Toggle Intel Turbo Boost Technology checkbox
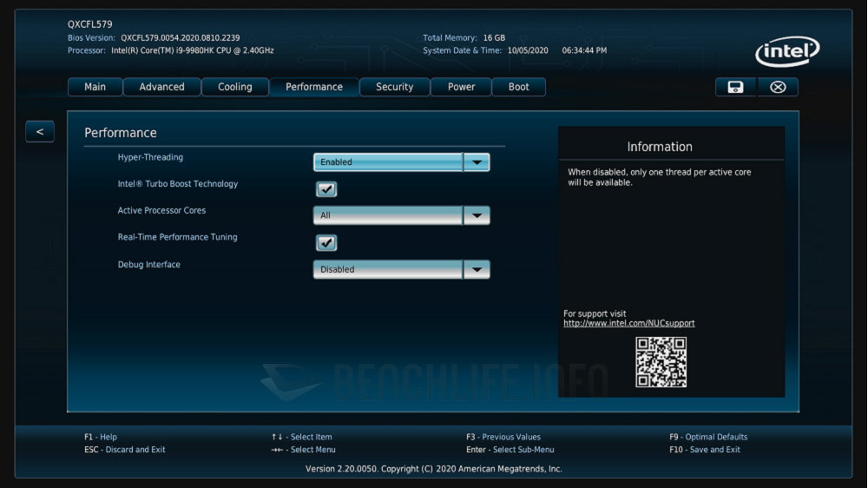The width and height of the screenshot is (868, 488). click(326, 189)
